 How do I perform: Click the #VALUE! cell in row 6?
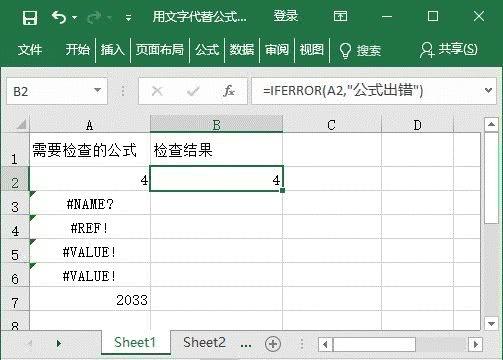(90, 275)
